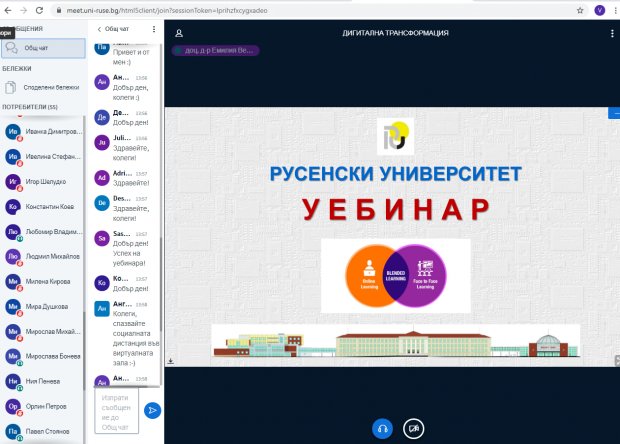Open the Общ чат item in sidebar
This screenshot has width=620, height=444.
click(43, 48)
